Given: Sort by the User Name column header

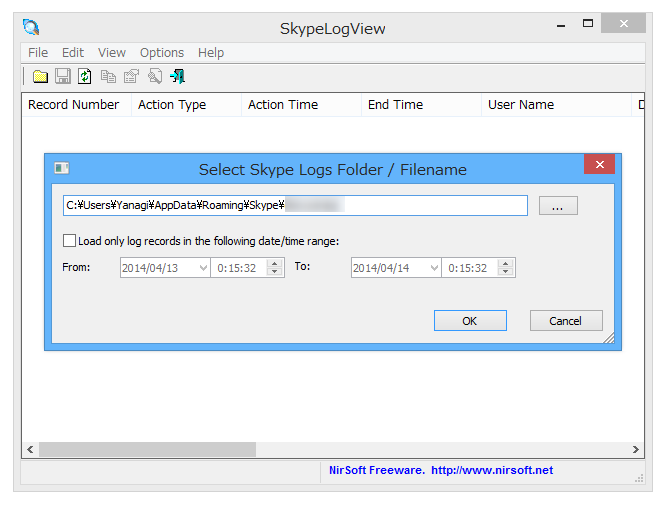Looking at the screenshot, I should (x=556, y=105).
